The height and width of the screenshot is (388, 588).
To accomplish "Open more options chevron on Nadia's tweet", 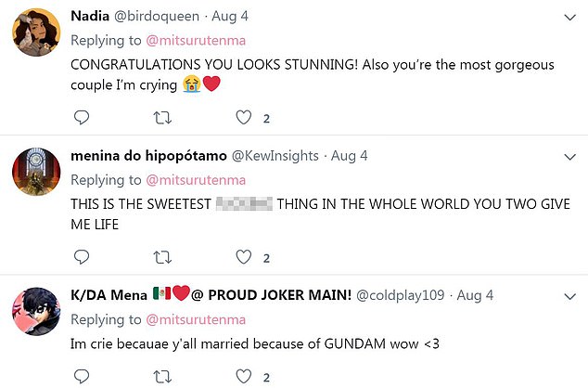I will point(569,18).
